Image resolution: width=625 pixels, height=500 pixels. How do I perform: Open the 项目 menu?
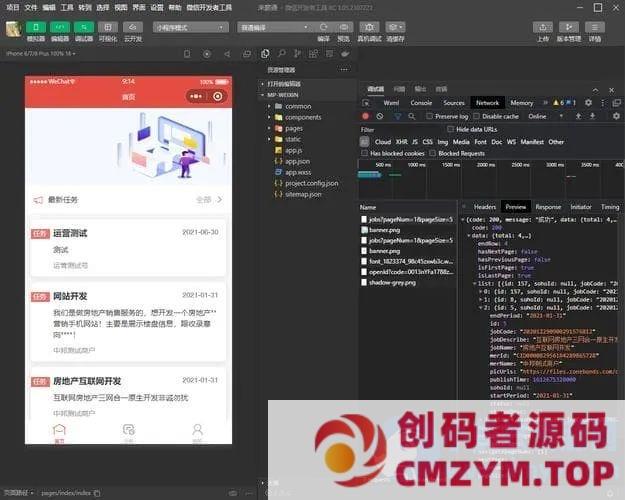pyautogui.click(x=13, y=7)
